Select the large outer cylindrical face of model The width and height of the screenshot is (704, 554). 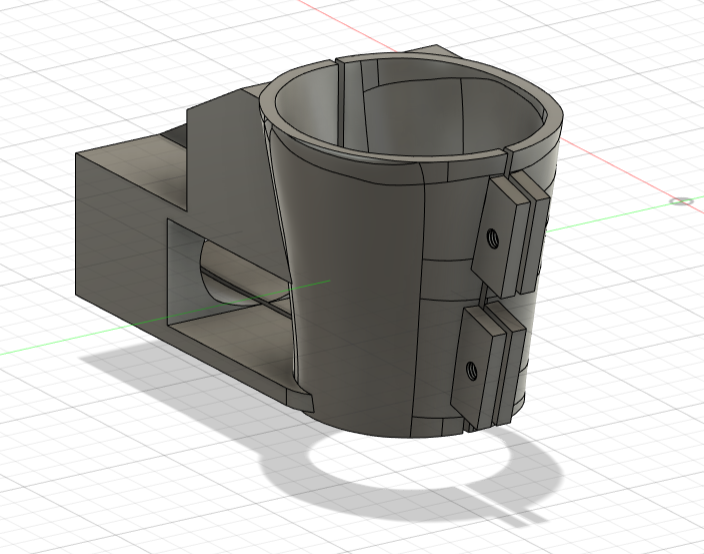[355, 287]
